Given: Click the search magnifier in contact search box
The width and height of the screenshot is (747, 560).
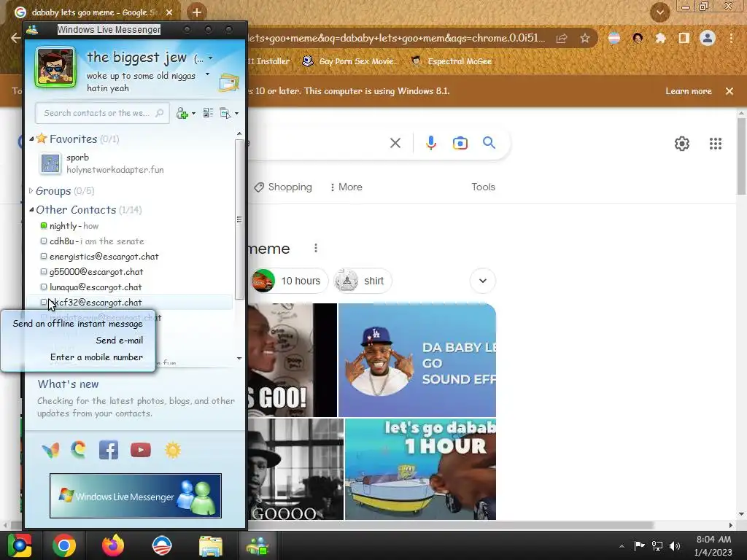Looking at the screenshot, I should pos(160,113).
